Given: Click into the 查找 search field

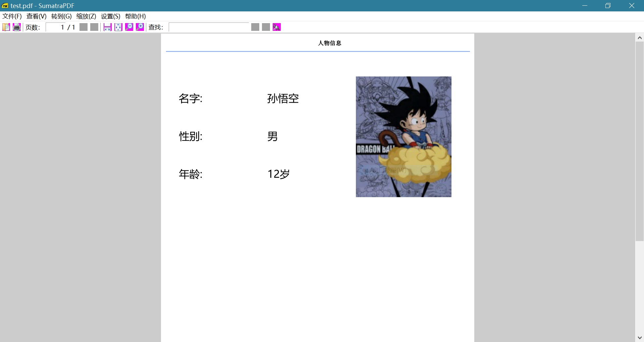Looking at the screenshot, I should [x=209, y=27].
